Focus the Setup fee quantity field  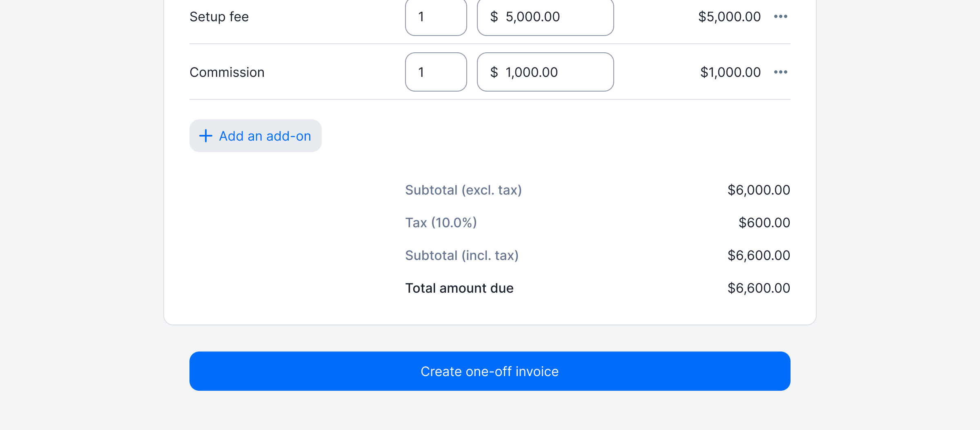tap(436, 17)
